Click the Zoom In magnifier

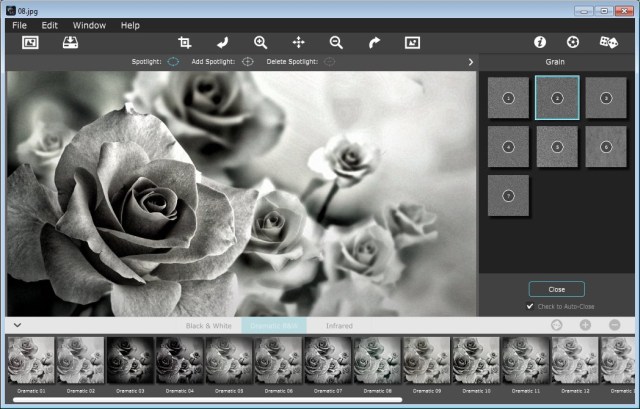click(x=260, y=42)
